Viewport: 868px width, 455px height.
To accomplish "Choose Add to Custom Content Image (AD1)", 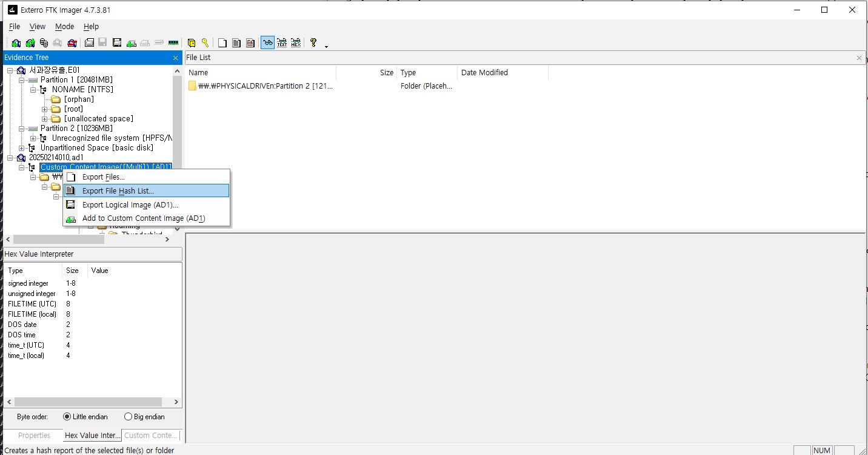I will 146,218.
